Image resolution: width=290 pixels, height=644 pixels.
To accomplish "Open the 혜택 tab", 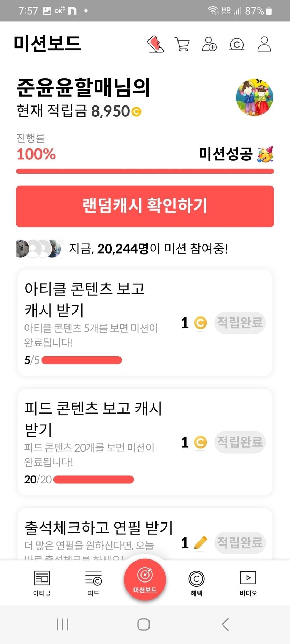I will point(196,583).
